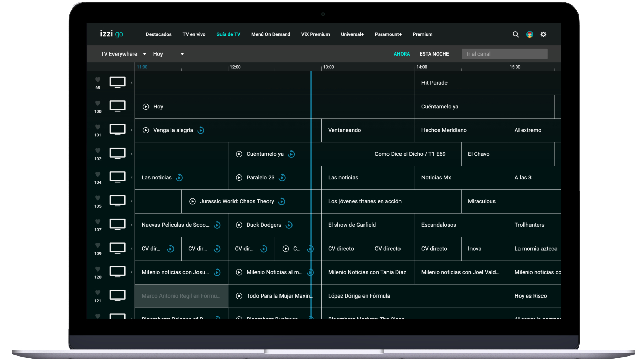Select the channel 109 TV icon
This screenshot has width=644, height=362.
[x=117, y=248]
